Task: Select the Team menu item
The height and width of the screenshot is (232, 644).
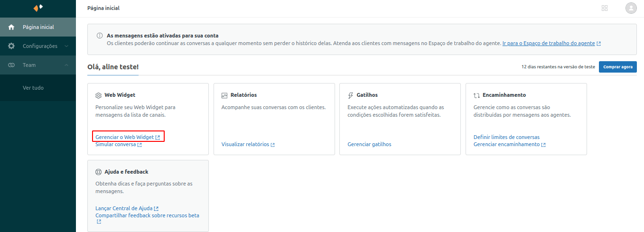Action: (x=38, y=65)
